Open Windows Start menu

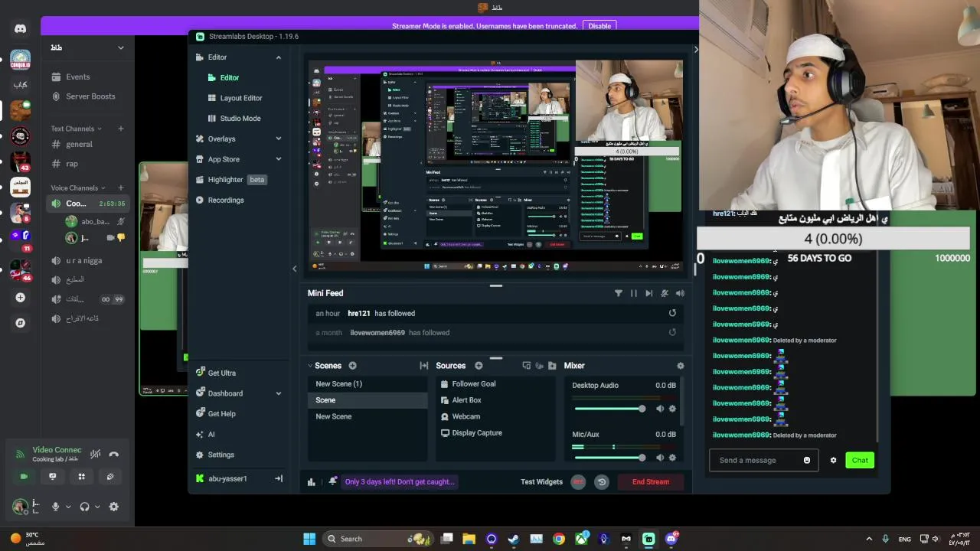(x=309, y=539)
